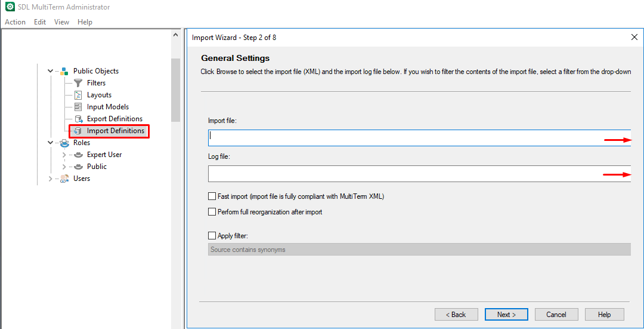The height and width of the screenshot is (329, 644).
Task: Click the Cancel button in wizard
Action: [556, 315]
